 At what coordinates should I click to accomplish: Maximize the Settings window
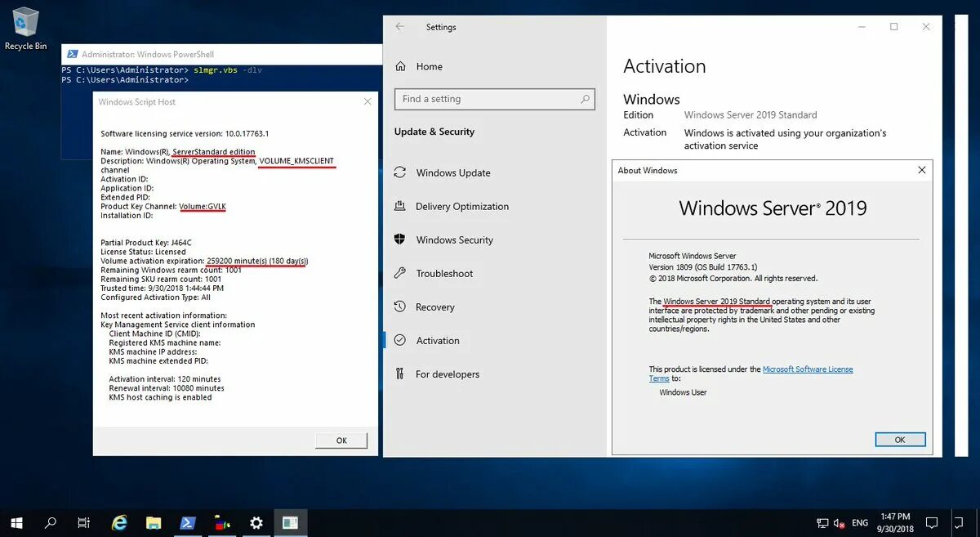click(x=893, y=27)
